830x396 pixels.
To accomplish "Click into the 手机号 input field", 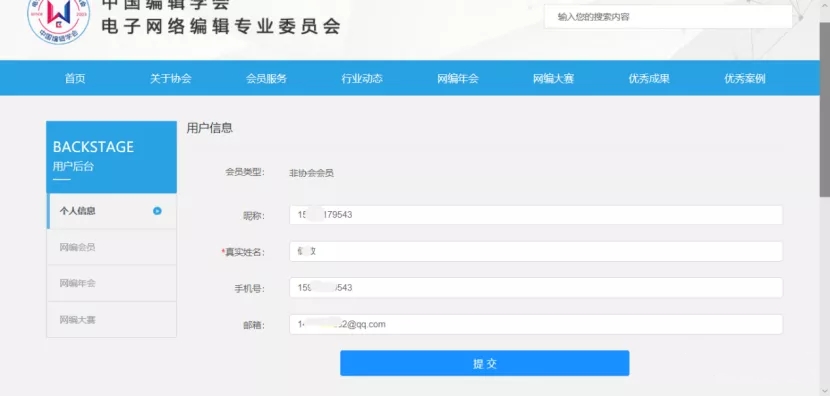I will 536,288.
